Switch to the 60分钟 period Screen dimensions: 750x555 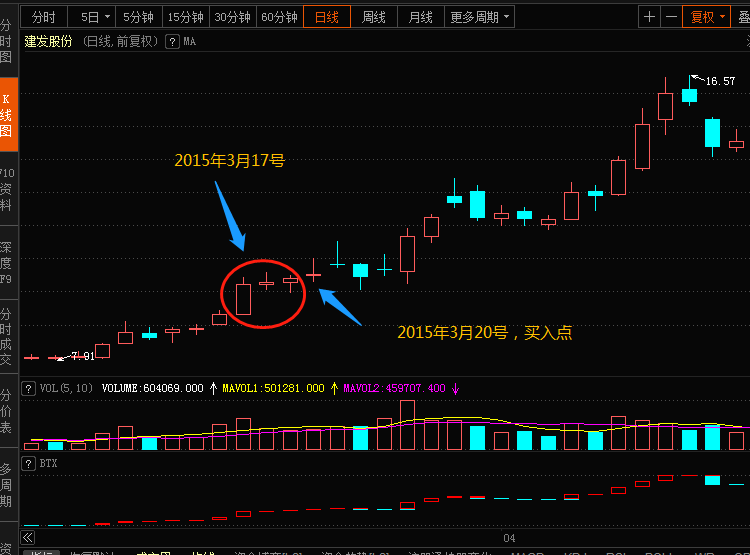(279, 17)
